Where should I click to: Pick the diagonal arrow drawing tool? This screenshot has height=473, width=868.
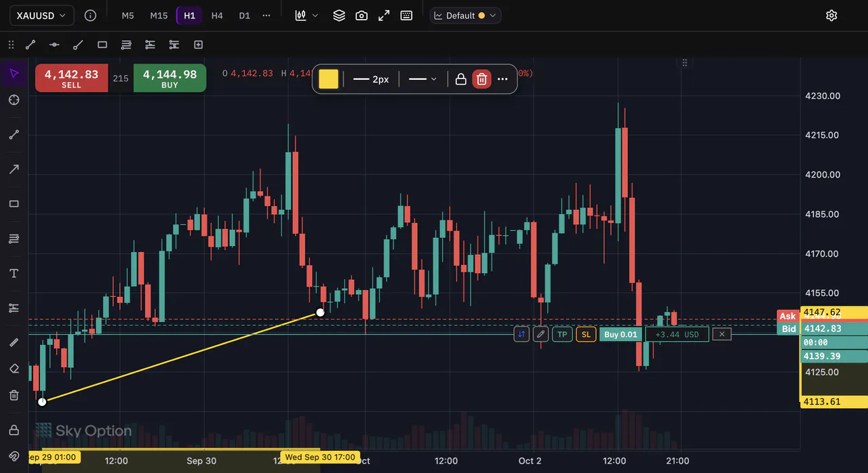click(x=14, y=169)
